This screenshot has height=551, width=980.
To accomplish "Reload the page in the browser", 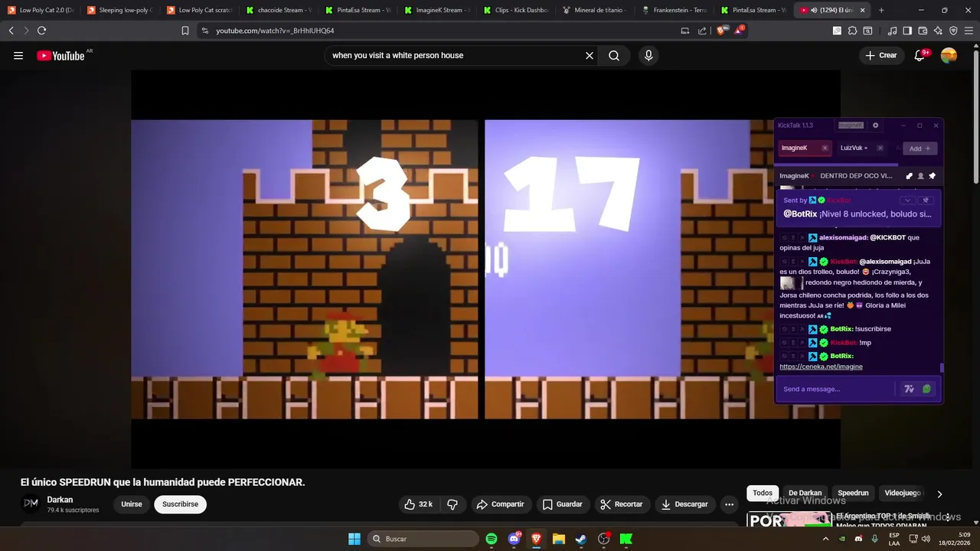I will [x=41, y=31].
